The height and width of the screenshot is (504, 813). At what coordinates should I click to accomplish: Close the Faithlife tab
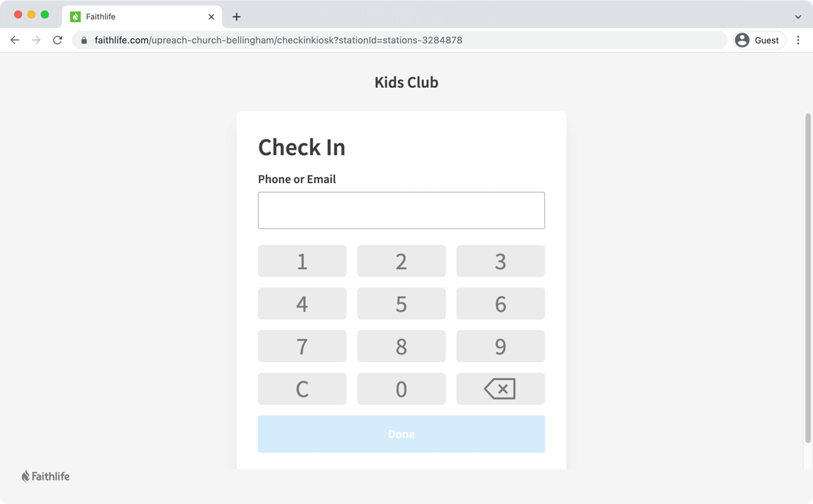pyautogui.click(x=211, y=17)
